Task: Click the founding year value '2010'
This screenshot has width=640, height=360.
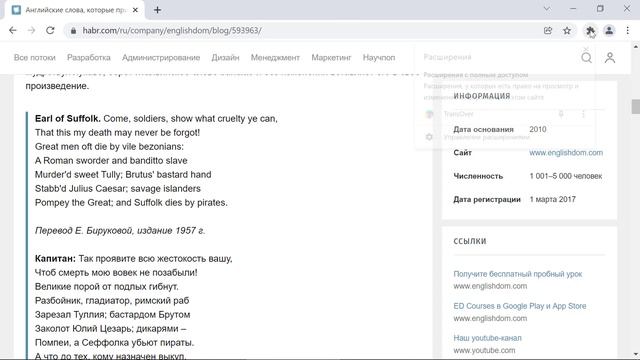Action: [538, 129]
